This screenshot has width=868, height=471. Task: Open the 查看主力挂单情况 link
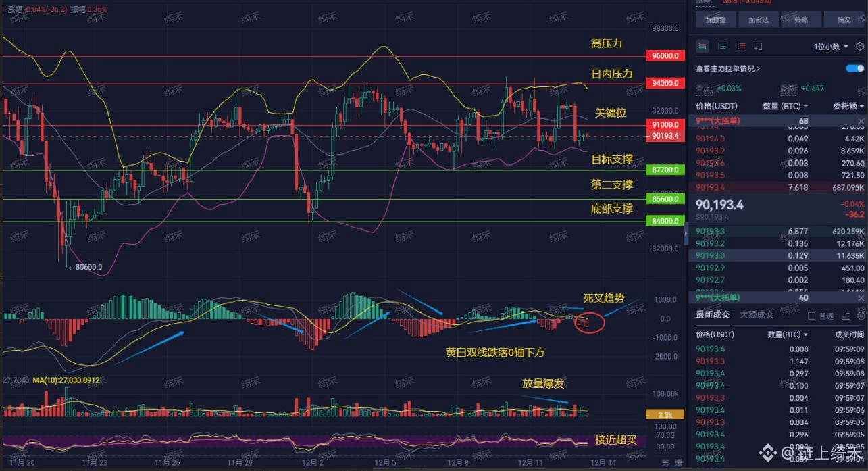pyautogui.click(x=728, y=68)
